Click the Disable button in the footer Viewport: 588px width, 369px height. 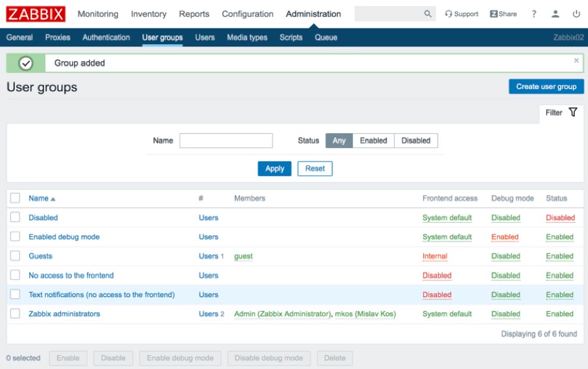pyautogui.click(x=113, y=358)
